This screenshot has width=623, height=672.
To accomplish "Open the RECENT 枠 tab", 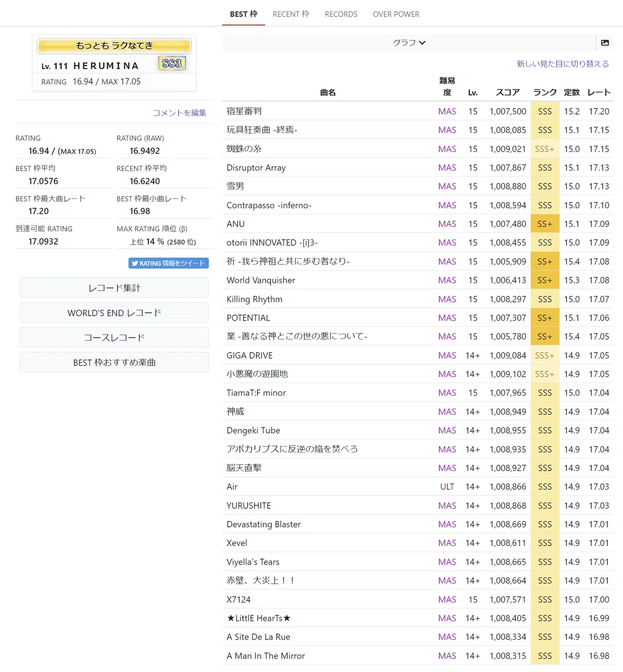I will pyautogui.click(x=291, y=14).
